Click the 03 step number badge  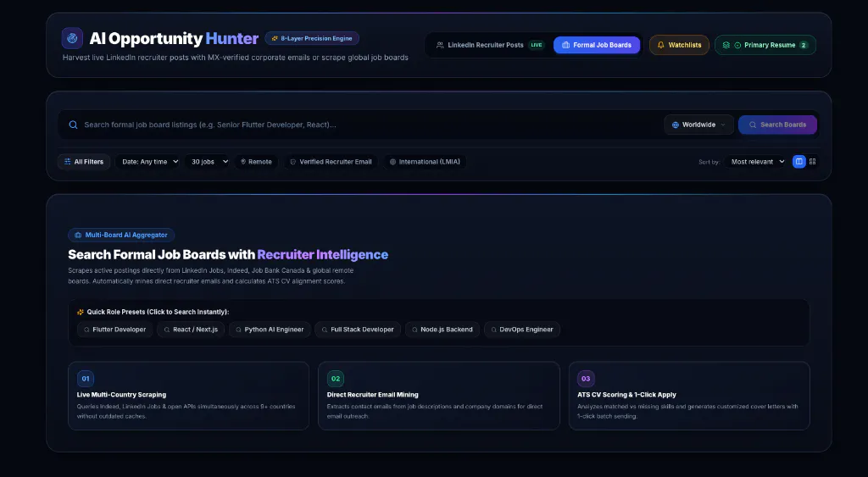(586, 379)
